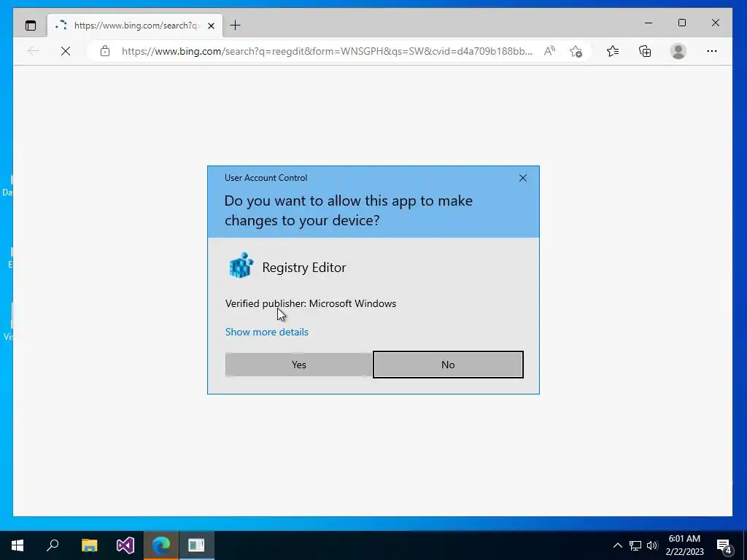Click the Registry Editor app icon
The width and height of the screenshot is (747, 560).
coord(241,265)
